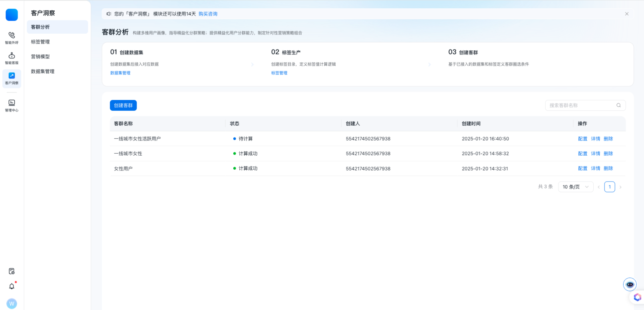Open the user avatar W
Image resolution: width=644 pixels, height=310 pixels.
pos(12,304)
